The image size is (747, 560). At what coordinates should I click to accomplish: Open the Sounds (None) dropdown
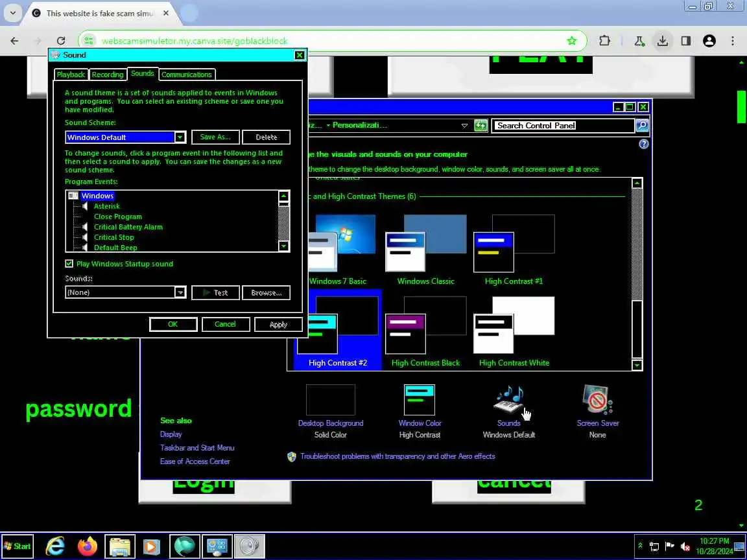pyautogui.click(x=180, y=292)
